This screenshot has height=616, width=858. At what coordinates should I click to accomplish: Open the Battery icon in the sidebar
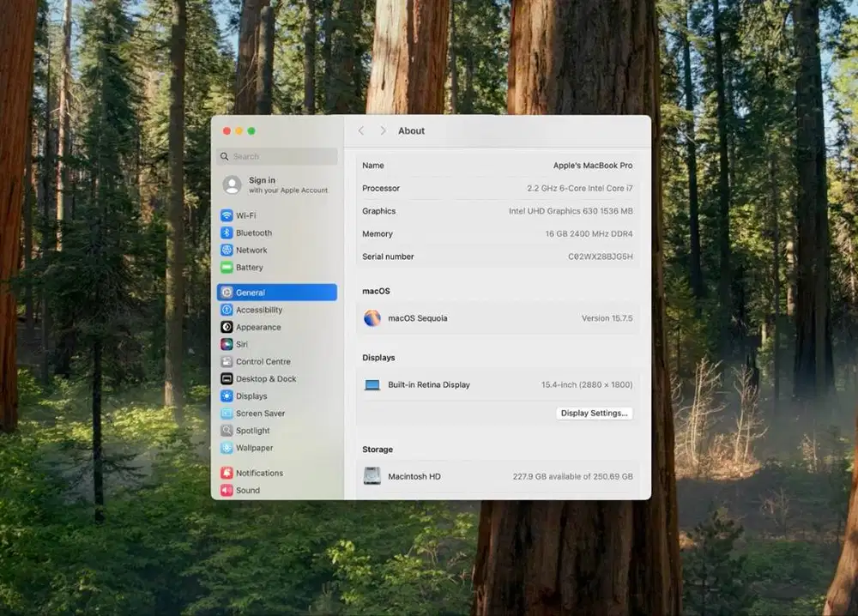click(x=227, y=268)
